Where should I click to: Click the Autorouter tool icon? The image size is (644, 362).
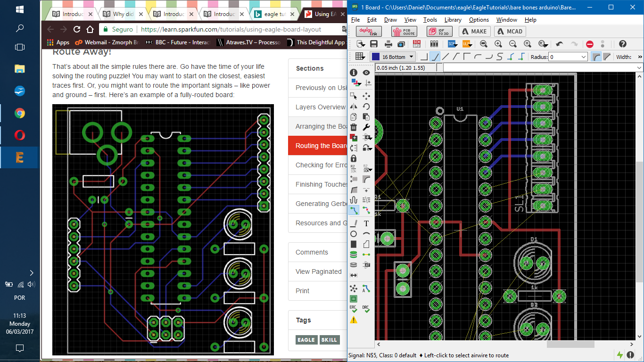pos(366,288)
